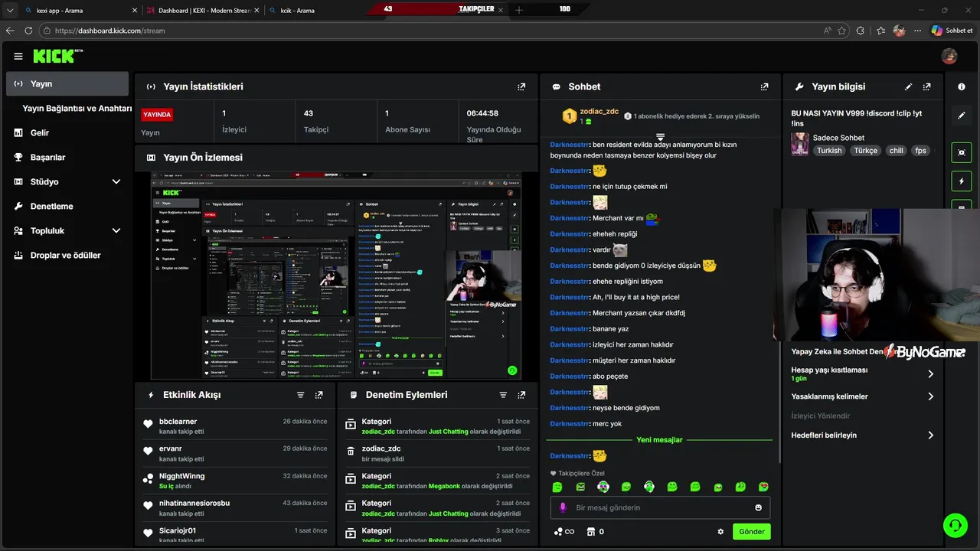The image size is (980, 551).
Task: Go back with the browser back arrow
Action: pos(10,31)
